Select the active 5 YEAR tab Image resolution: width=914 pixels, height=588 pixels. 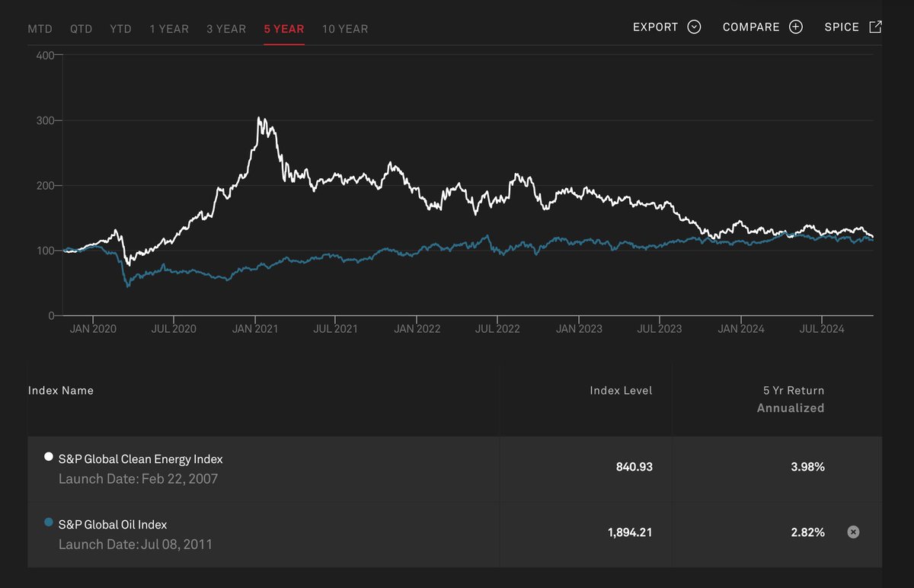click(x=284, y=29)
